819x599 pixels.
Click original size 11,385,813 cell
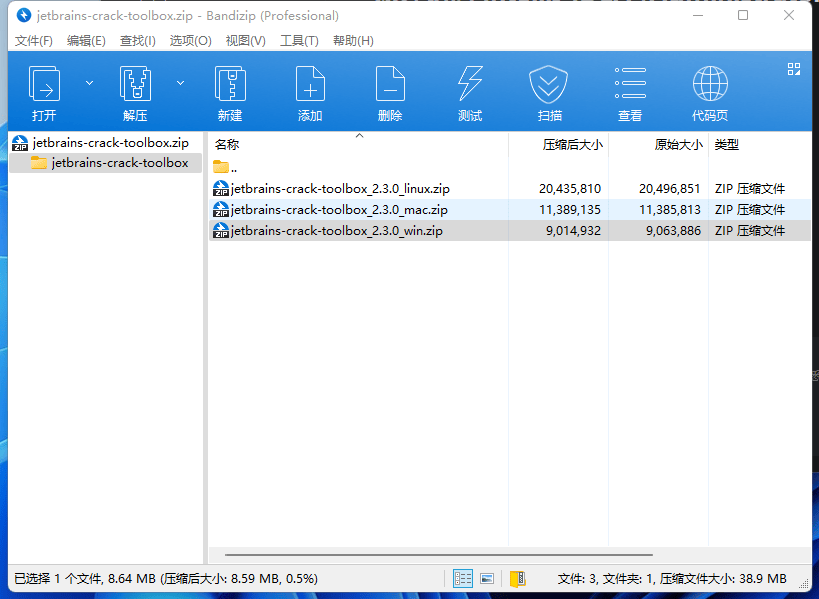click(x=670, y=209)
